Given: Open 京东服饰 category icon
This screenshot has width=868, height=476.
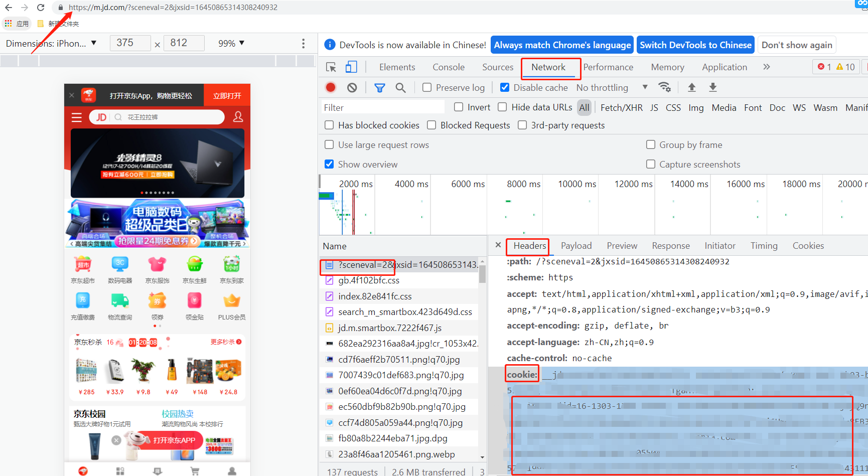Looking at the screenshot, I should (157, 269).
